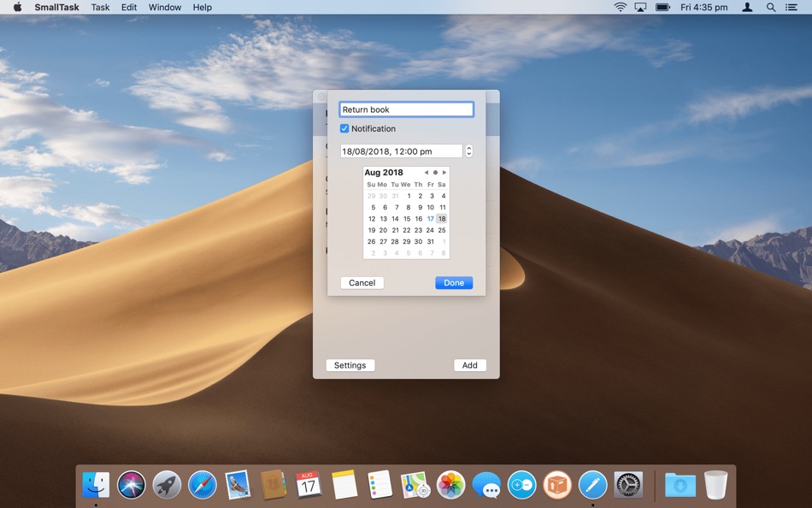The width and height of the screenshot is (812, 508).
Task: Select August 1 in the calendar
Action: pos(409,196)
